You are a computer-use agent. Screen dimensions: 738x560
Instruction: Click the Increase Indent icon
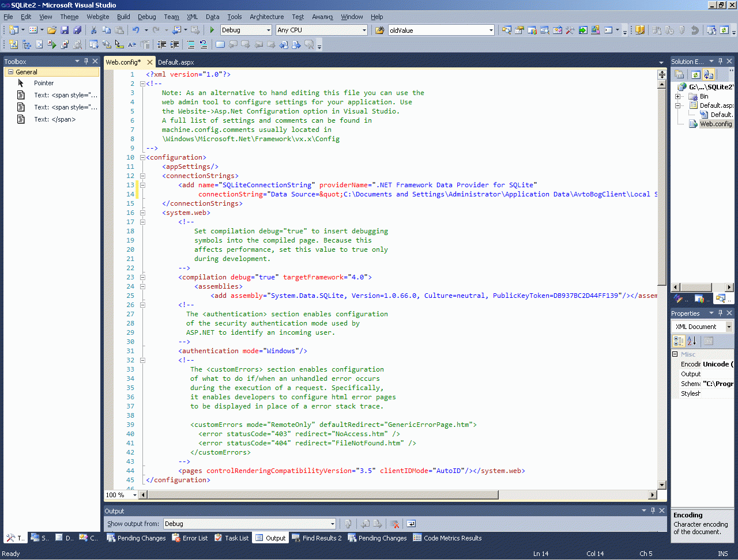click(175, 44)
